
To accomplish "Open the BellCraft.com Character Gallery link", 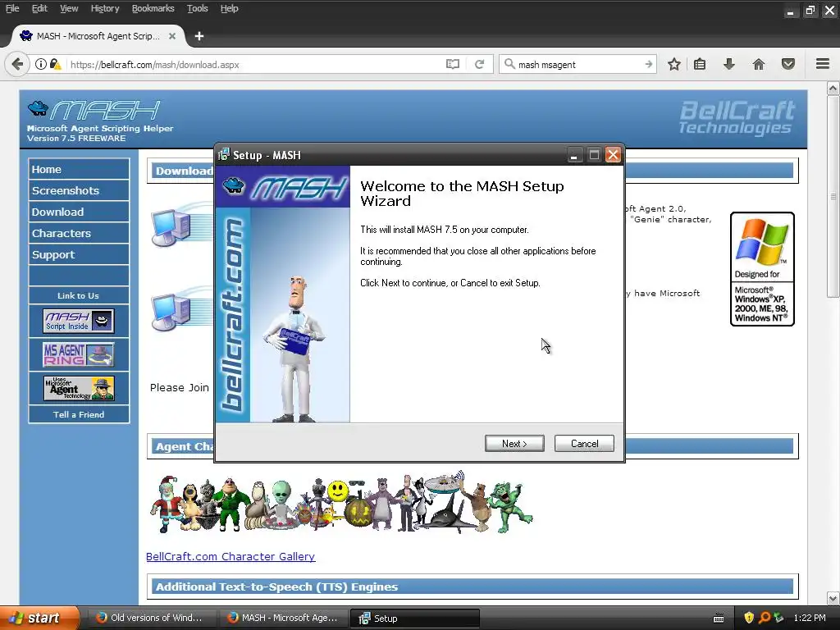I will coord(231,557).
